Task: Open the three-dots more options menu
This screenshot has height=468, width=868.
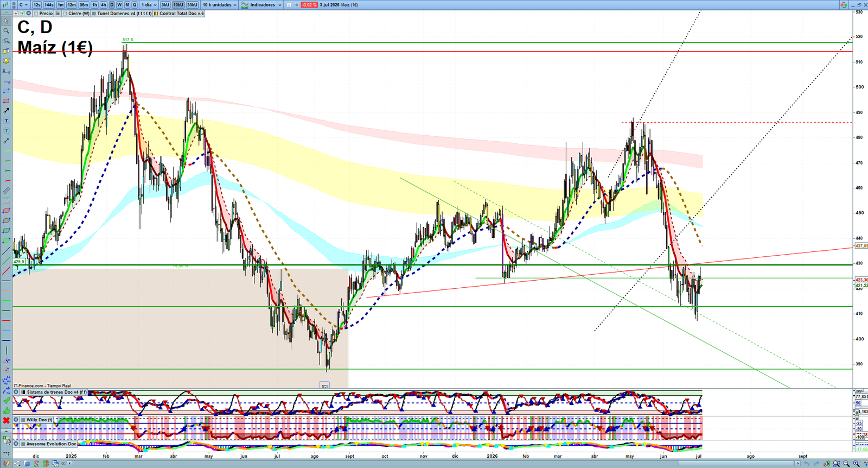Action: [7, 452]
